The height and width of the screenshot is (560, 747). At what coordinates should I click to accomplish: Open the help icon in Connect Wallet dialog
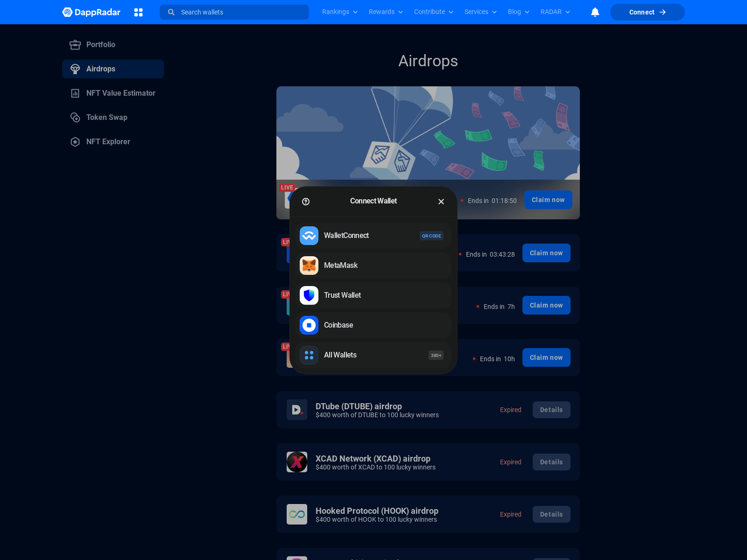click(305, 202)
